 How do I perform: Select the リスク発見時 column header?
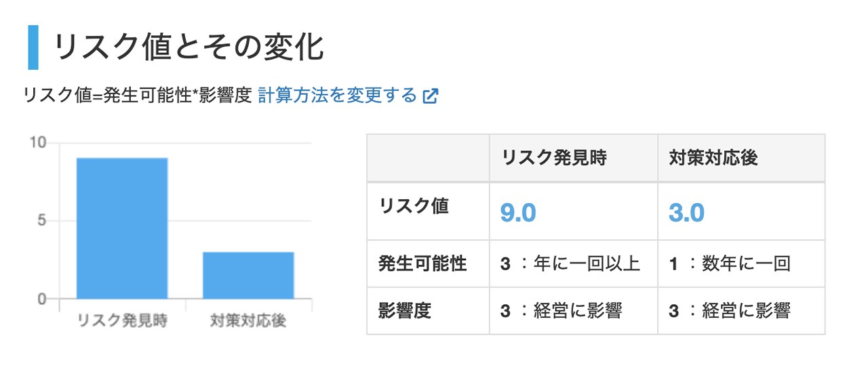(x=573, y=158)
